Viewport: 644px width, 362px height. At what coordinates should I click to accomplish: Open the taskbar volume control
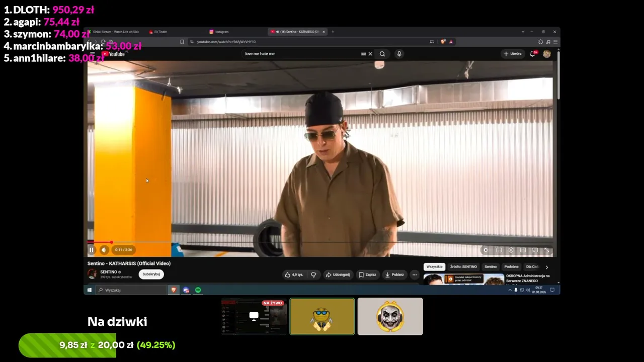click(527, 290)
